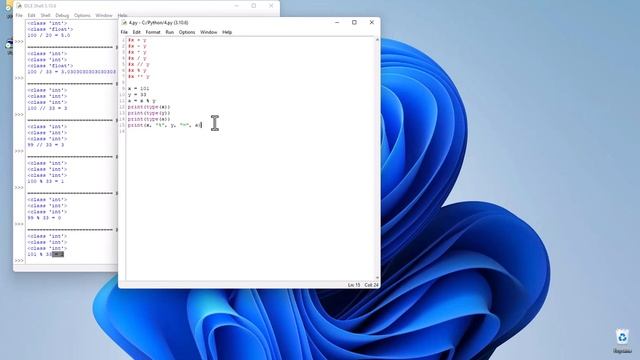
Task: Open the Help menu in the 4.py editor
Action: [x=227, y=32]
